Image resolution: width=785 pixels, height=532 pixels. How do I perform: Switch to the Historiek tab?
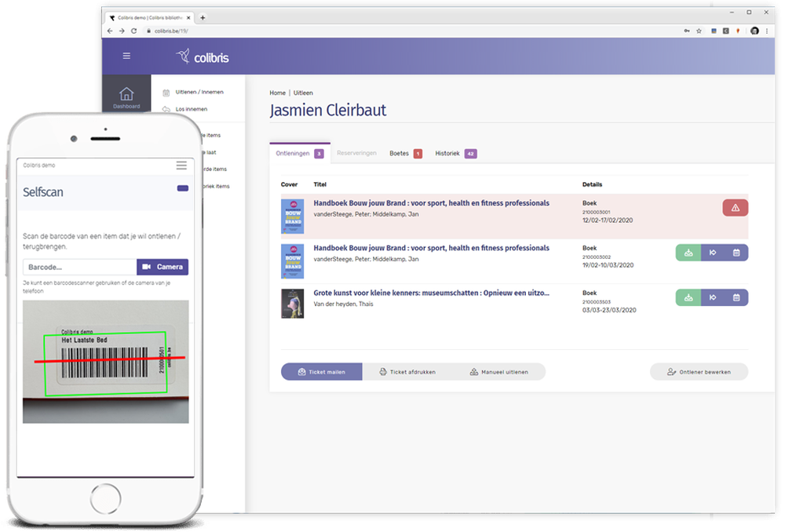[455, 154]
